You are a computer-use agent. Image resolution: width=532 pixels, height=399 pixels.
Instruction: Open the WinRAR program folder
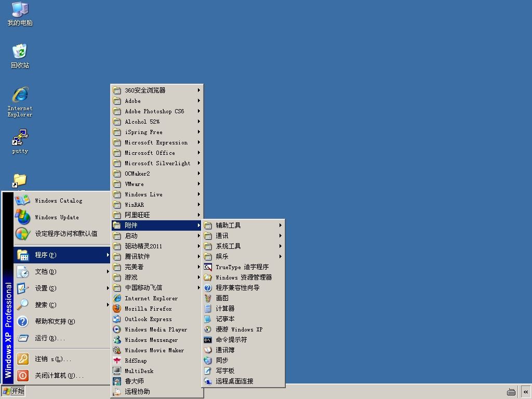pos(157,205)
